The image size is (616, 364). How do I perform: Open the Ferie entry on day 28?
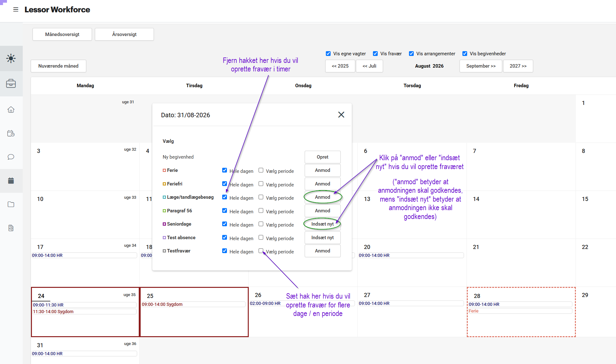520,311
